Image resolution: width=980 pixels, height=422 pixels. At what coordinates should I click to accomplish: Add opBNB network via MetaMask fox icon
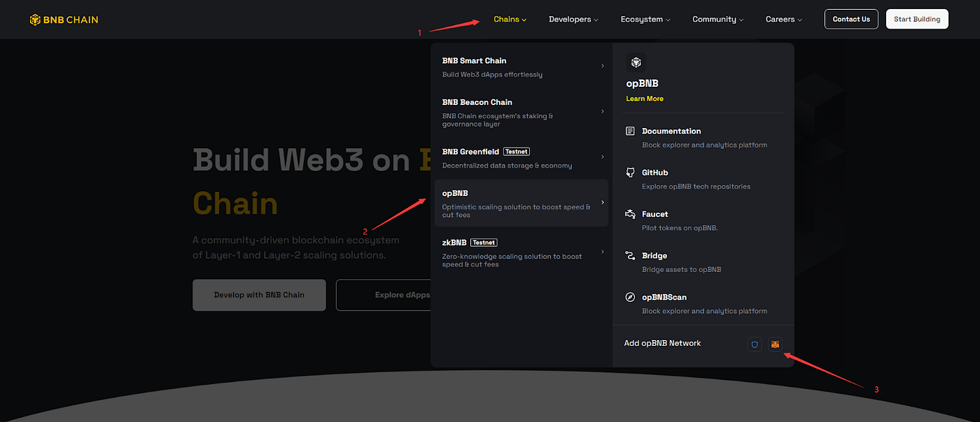(775, 344)
